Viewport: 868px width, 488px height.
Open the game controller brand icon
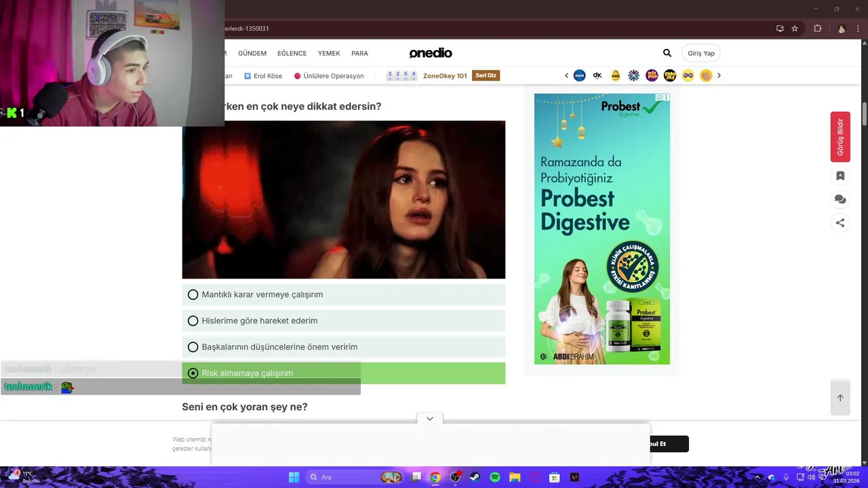(688, 75)
